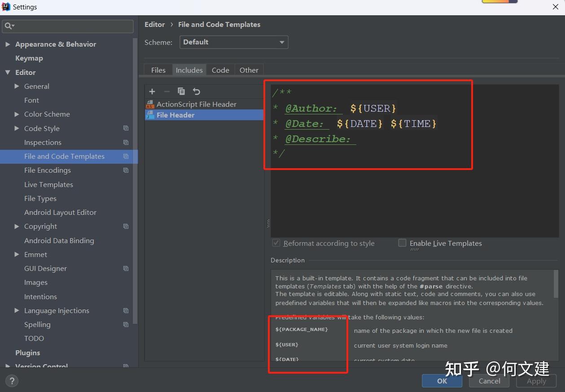Enable Live Templates checkbox
This screenshot has height=392, width=565.
[403, 243]
